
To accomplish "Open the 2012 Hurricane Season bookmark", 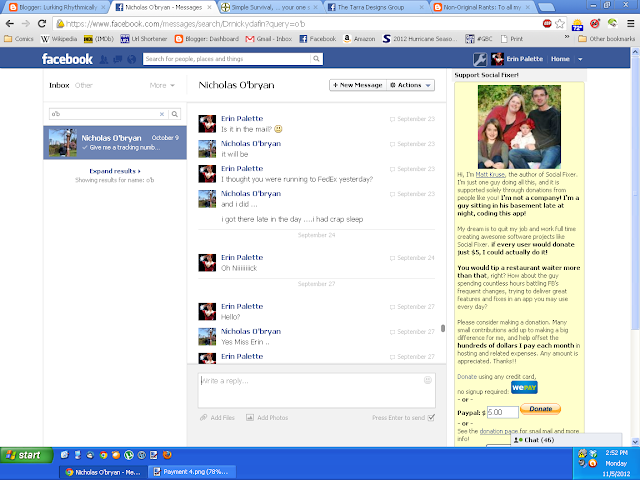I will [x=420, y=39].
